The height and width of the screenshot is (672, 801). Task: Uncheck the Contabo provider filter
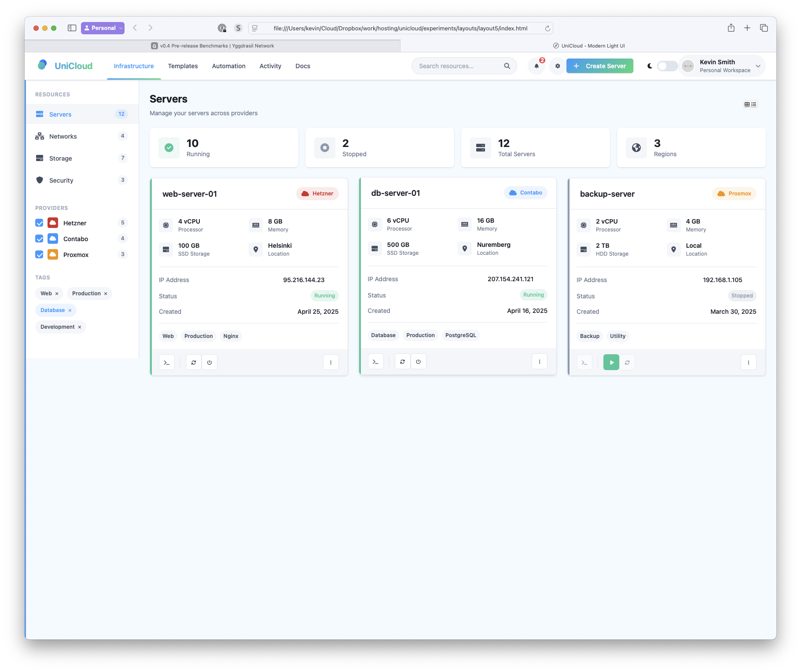39,239
